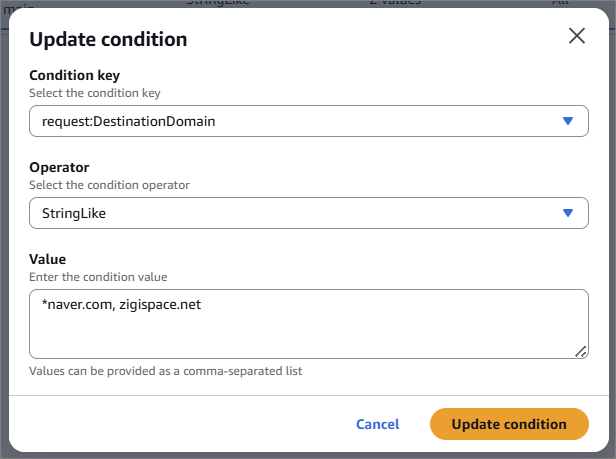Select the request:DestinationDomain text in combo box

point(128,121)
